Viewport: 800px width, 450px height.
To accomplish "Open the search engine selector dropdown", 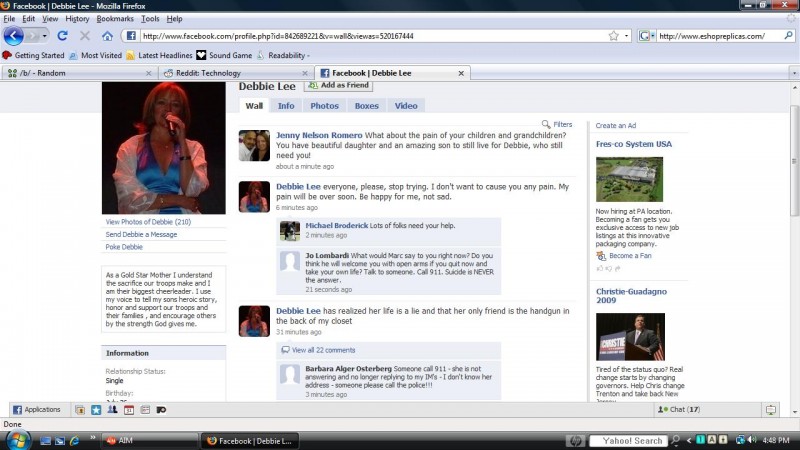I will coord(646,36).
